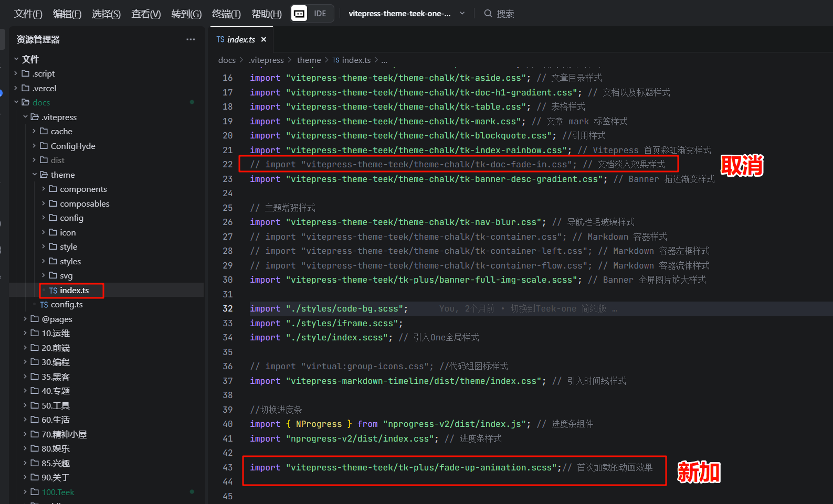Click the 60.生活 folder icon

point(35,420)
